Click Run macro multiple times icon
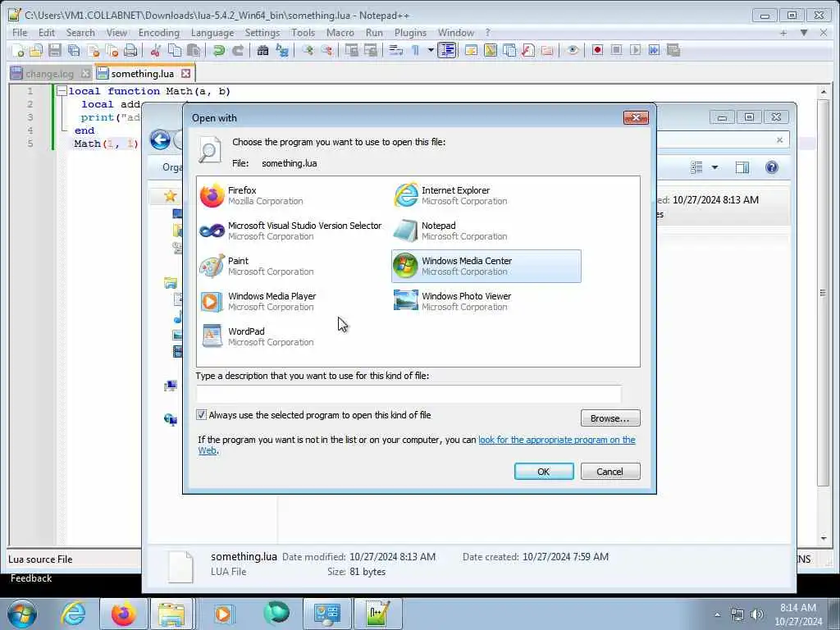This screenshot has height=630, width=840. tap(654, 50)
